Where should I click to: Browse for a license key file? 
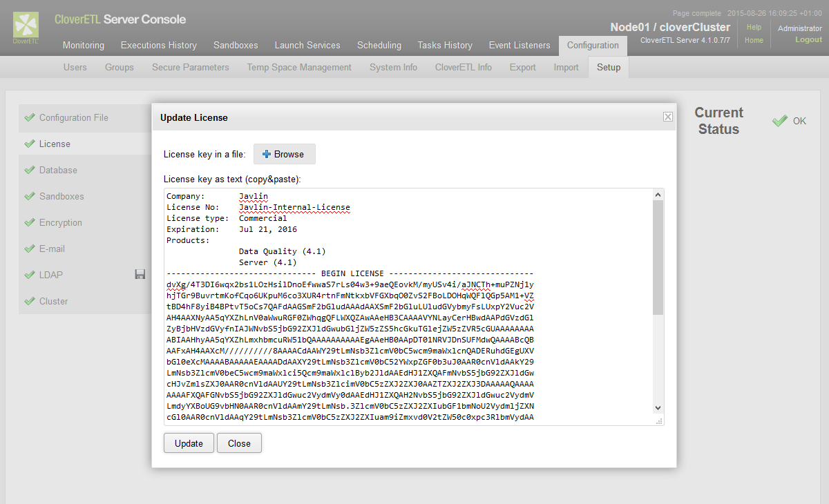pyautogui.click(x=285, y=154)
